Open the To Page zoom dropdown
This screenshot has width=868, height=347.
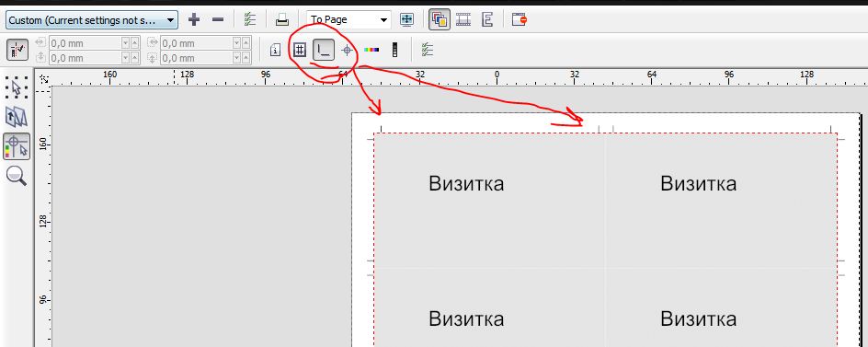(348, 20)
